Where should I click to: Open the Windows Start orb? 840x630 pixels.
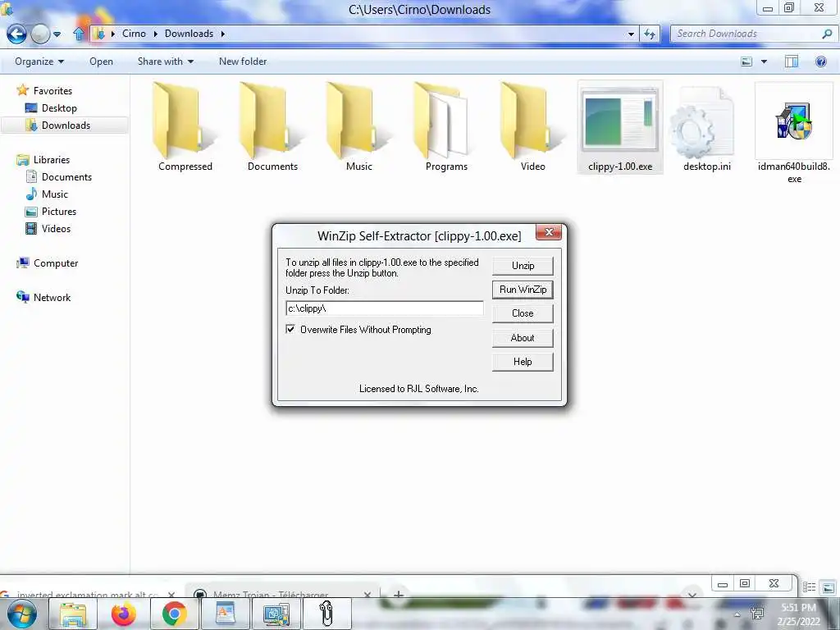tap(21, 614)
